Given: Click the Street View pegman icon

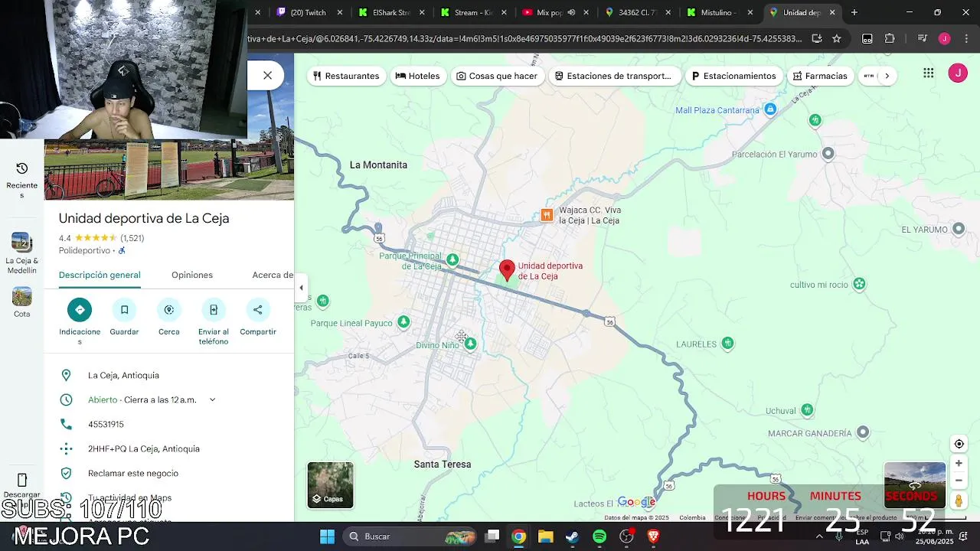Looking at the screenshot, I should click(959, 500).
